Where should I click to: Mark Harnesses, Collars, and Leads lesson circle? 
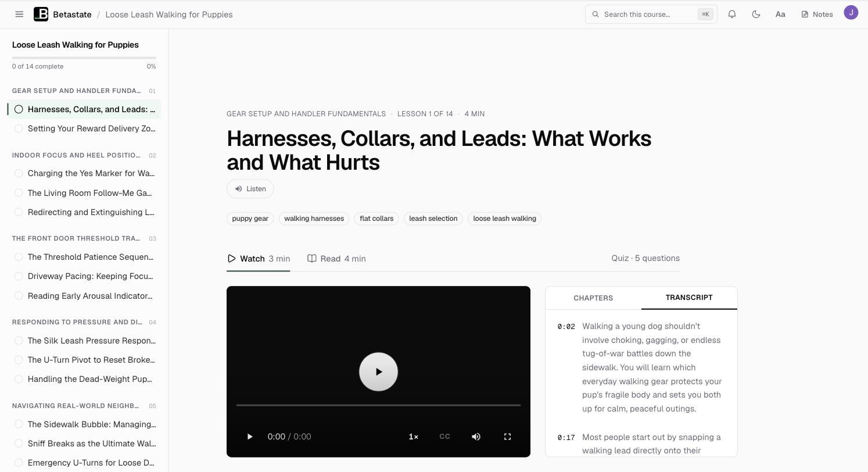click(19, 109)
